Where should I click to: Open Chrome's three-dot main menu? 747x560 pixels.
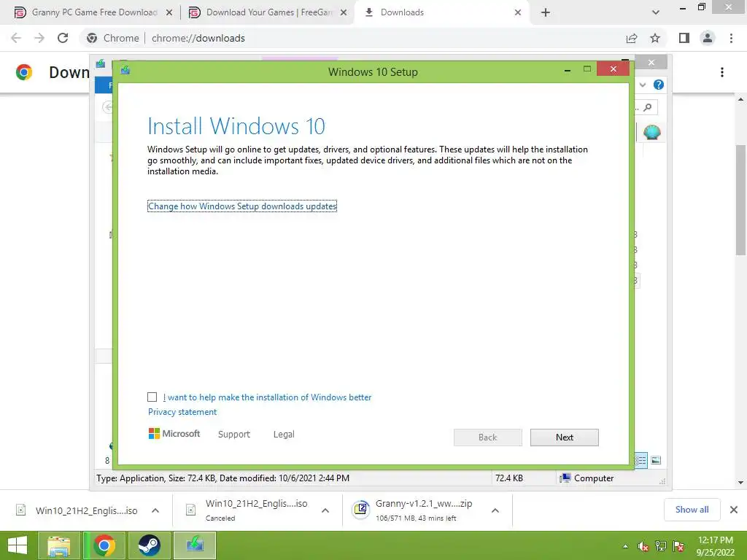tap(731, 38)
